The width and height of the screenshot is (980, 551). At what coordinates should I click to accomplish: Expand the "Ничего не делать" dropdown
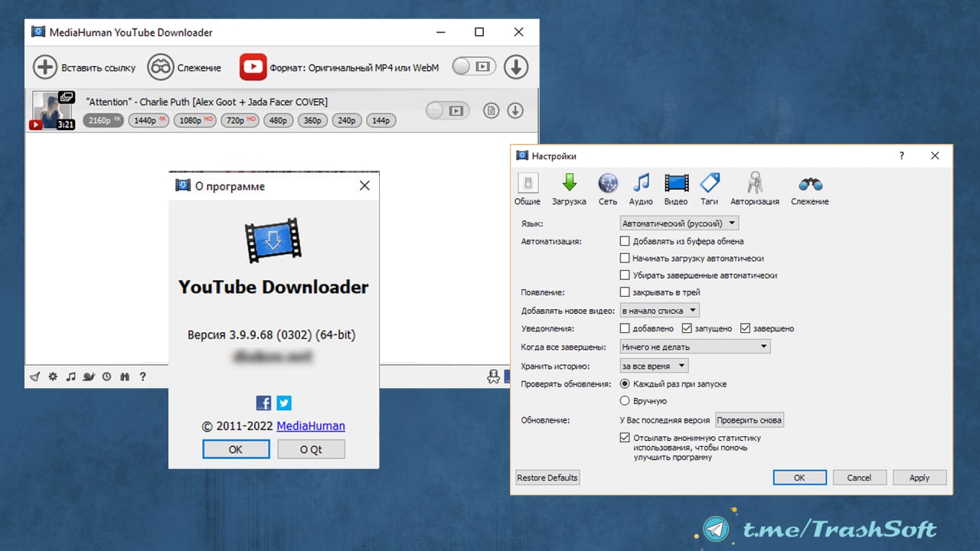coord(694,347)
